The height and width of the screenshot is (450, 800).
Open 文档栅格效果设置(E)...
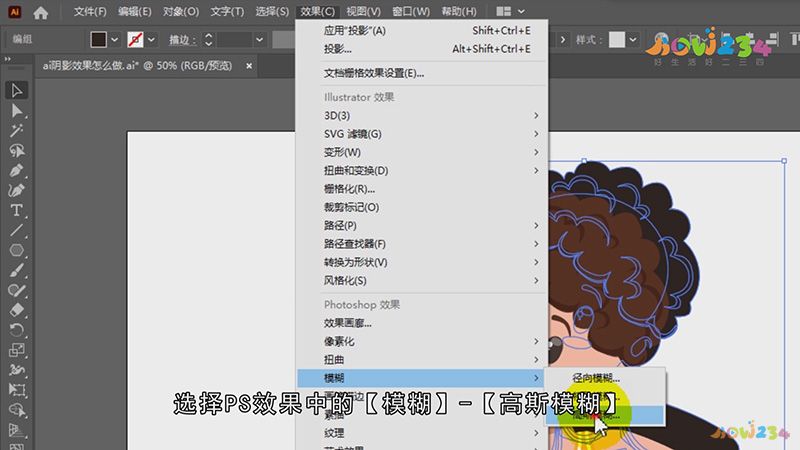point(422,73)
